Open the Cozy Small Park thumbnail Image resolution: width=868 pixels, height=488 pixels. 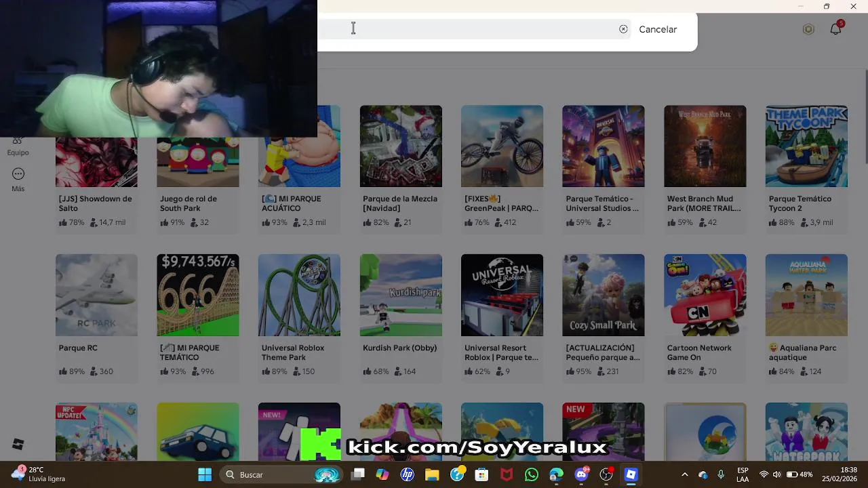604,295
